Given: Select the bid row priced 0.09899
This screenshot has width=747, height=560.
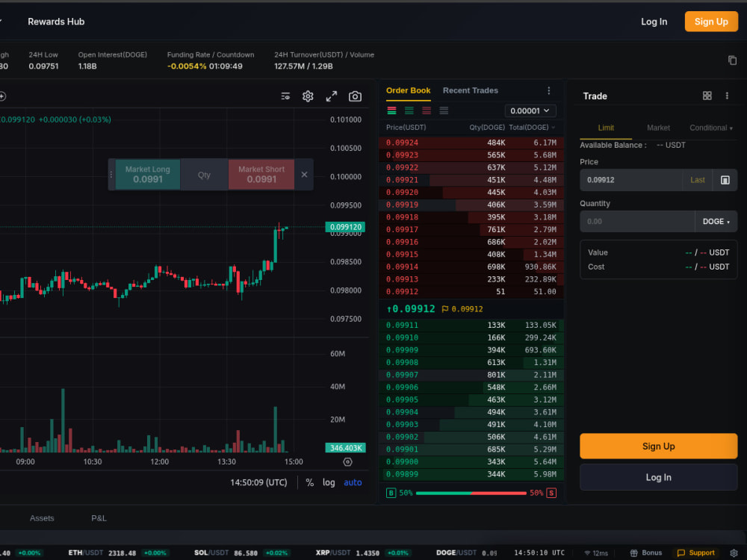Looking at the screenshot, I should click(x=471, y=474).
